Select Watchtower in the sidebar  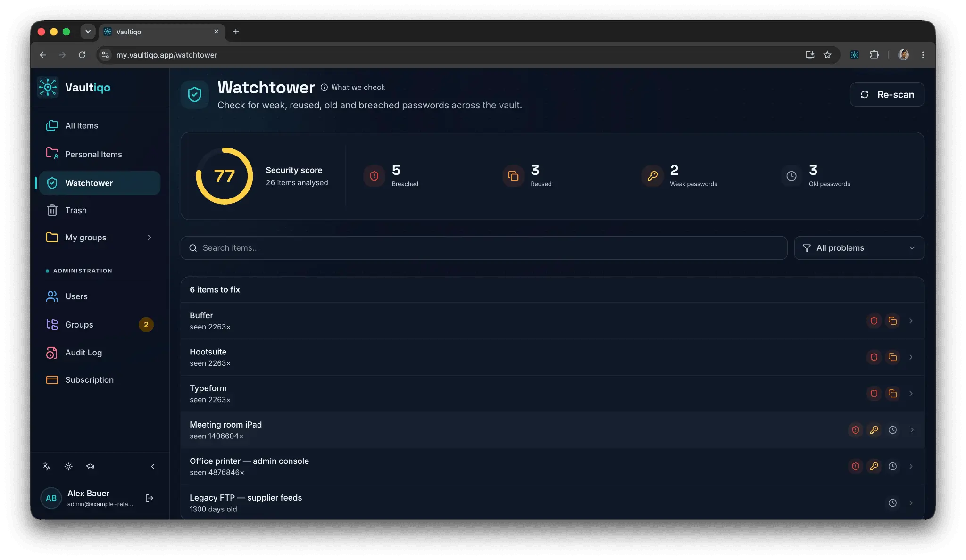[100, 183]
